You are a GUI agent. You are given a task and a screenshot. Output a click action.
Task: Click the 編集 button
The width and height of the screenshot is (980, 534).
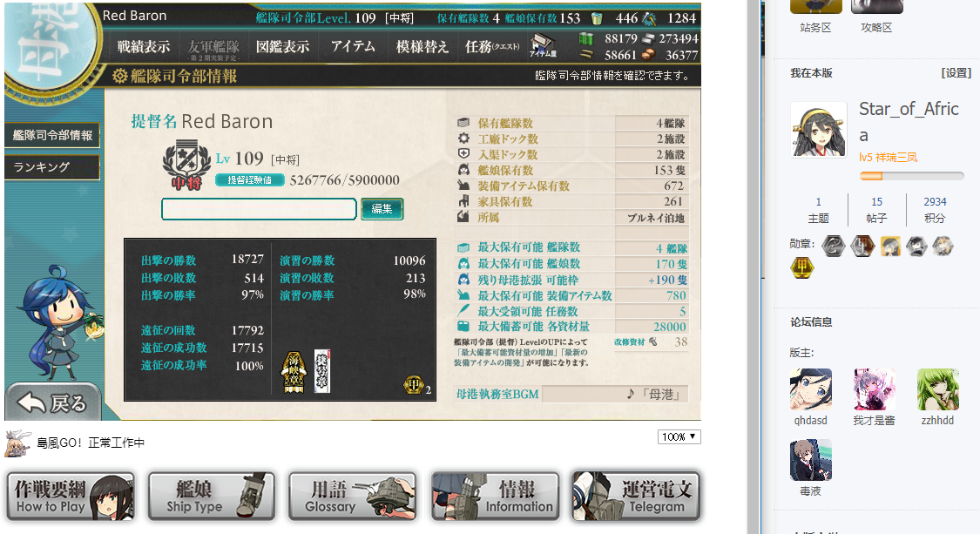point(382,209)
